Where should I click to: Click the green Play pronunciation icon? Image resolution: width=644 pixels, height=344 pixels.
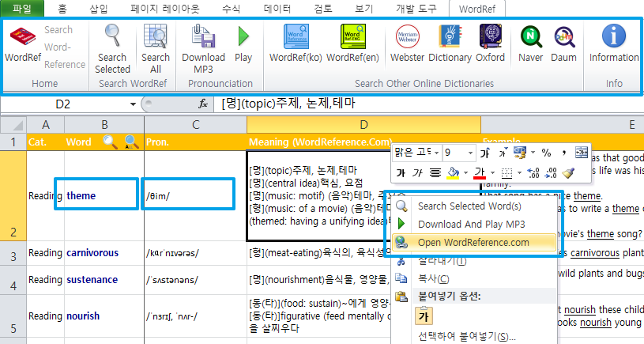(x=243, y=36)
